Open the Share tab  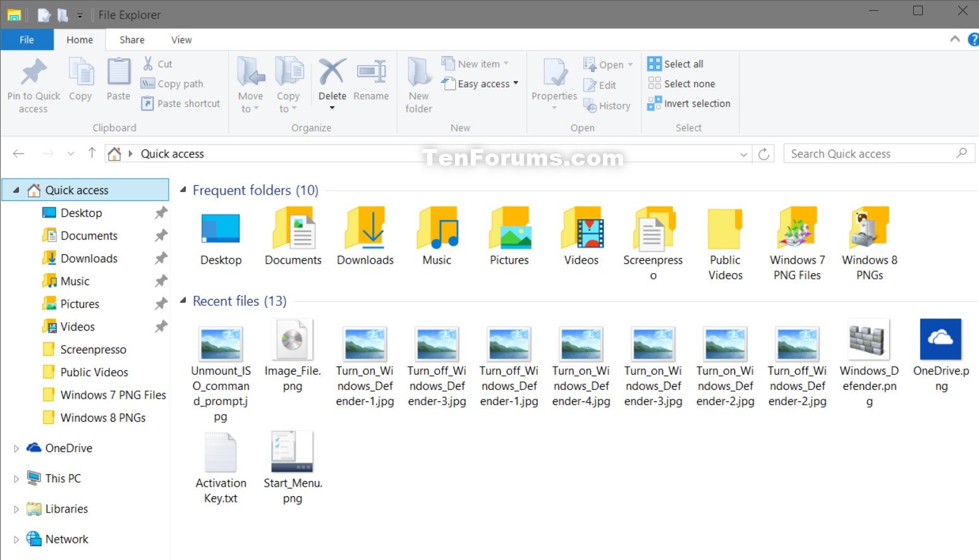131,39
